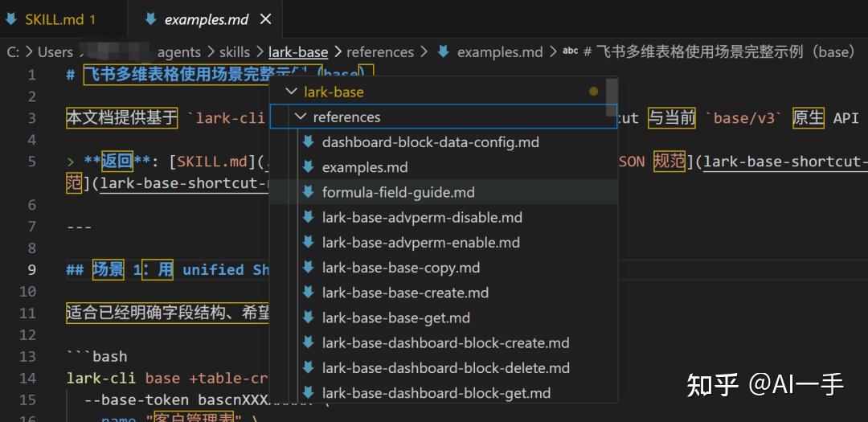
Task: Open lark-base-dashboard-block-get.md
Action: [436, 393]
